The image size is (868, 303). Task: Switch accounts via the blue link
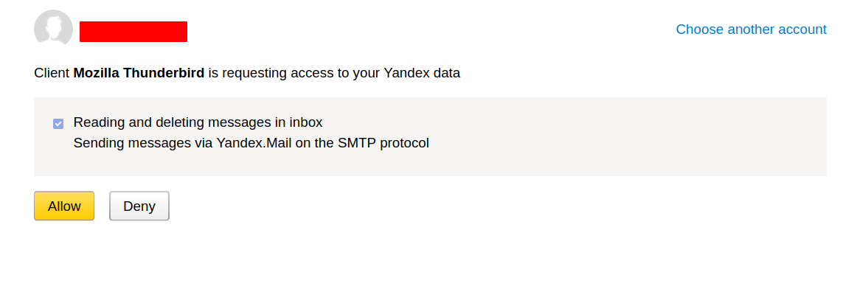coord(751,29)
